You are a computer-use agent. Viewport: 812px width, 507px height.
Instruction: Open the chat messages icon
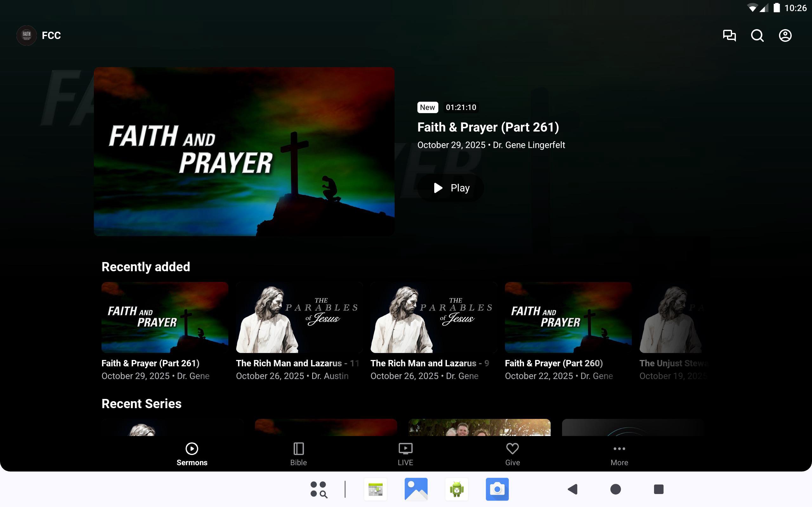[729, 35]
